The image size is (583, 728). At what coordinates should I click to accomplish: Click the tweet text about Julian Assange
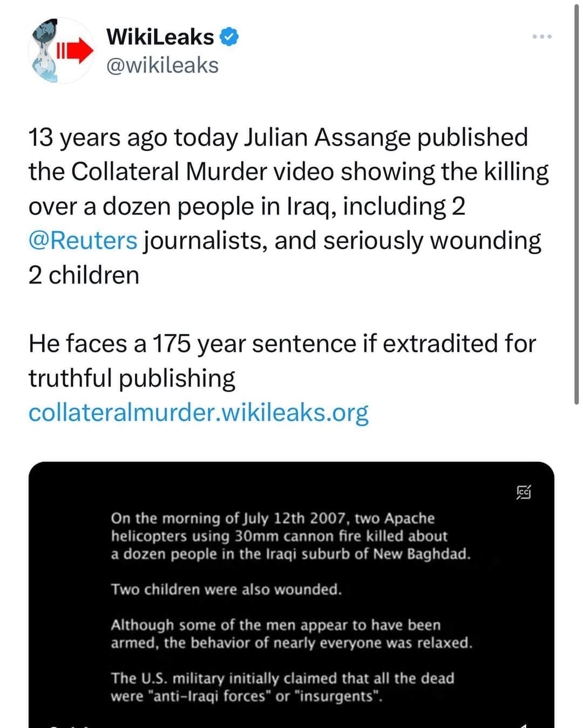coord(288,206)
